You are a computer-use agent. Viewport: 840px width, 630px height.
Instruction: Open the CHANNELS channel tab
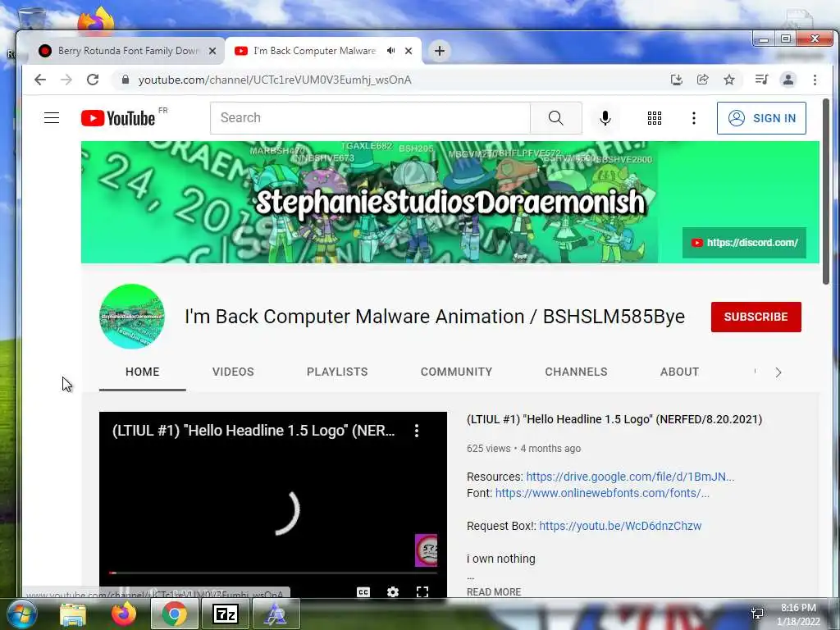click(576, 372)
